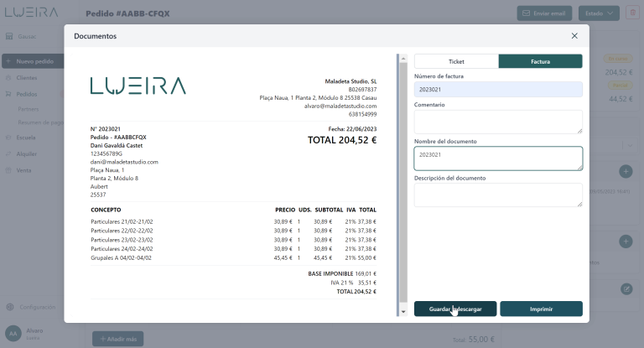Close the Documentos dialog
Image resolution: width=644 pixels, height=348 pixels.
(574, 36)
